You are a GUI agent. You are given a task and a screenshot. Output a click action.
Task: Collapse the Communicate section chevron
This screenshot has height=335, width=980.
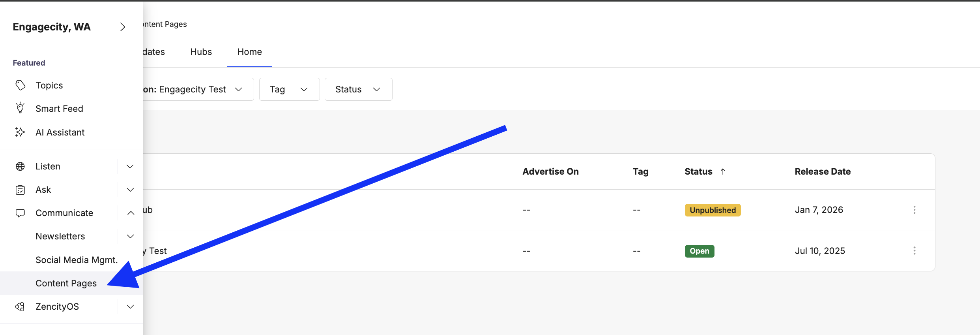point(131,213)
